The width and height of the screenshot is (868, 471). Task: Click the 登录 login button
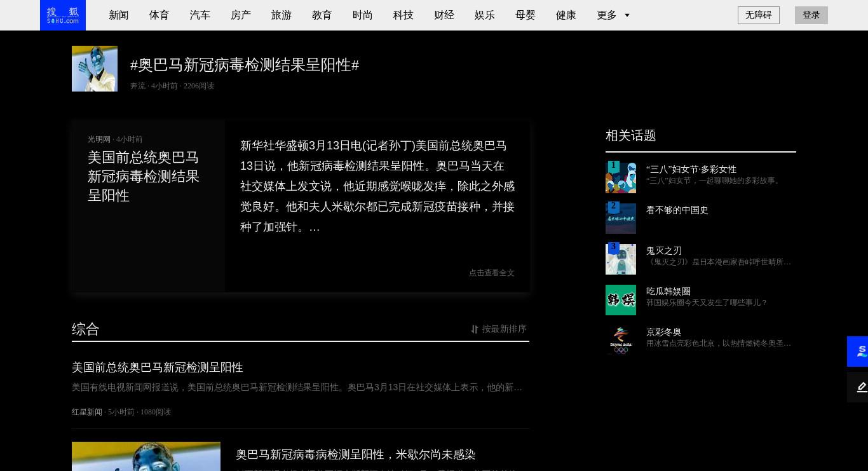coord(811,15)
